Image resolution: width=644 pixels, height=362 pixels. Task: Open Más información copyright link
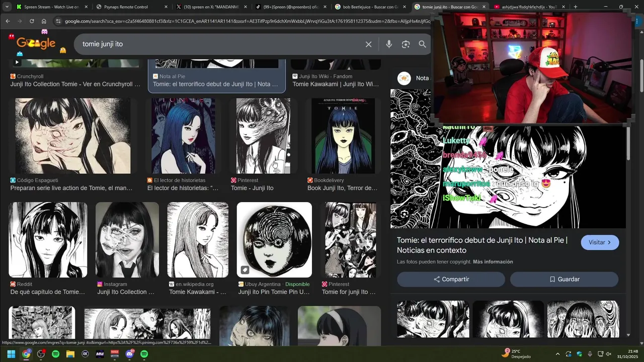(493, 262)
